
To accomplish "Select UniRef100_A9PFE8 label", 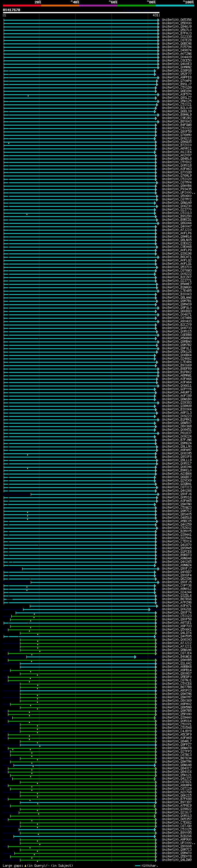I will pos(177,78).
